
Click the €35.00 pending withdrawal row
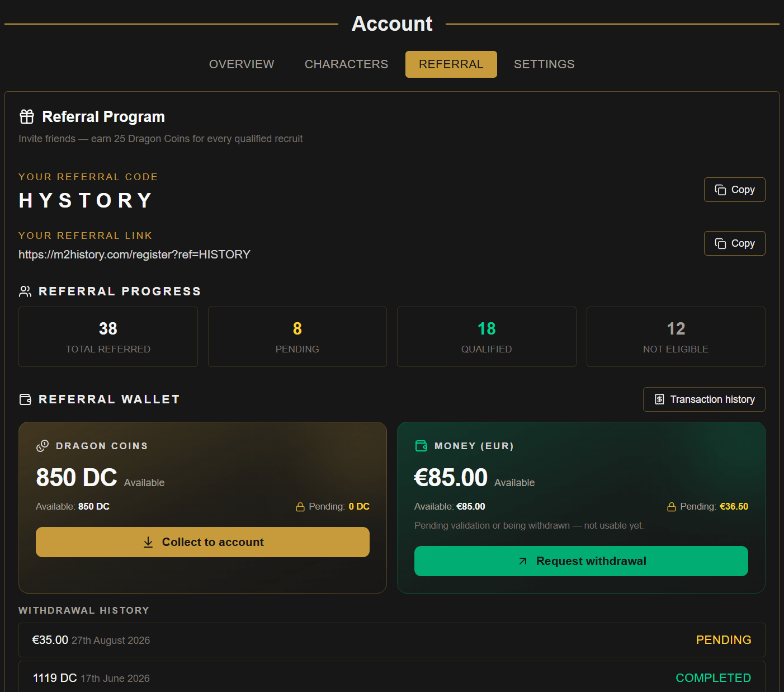392,640
